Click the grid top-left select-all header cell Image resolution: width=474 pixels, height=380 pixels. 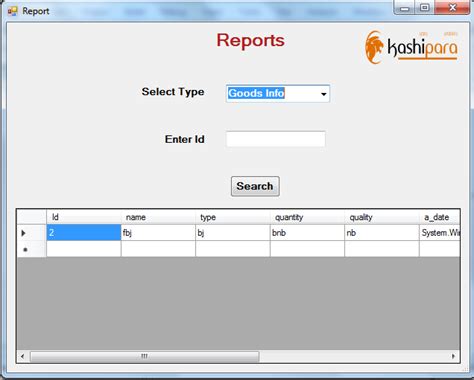pos(32,217)
